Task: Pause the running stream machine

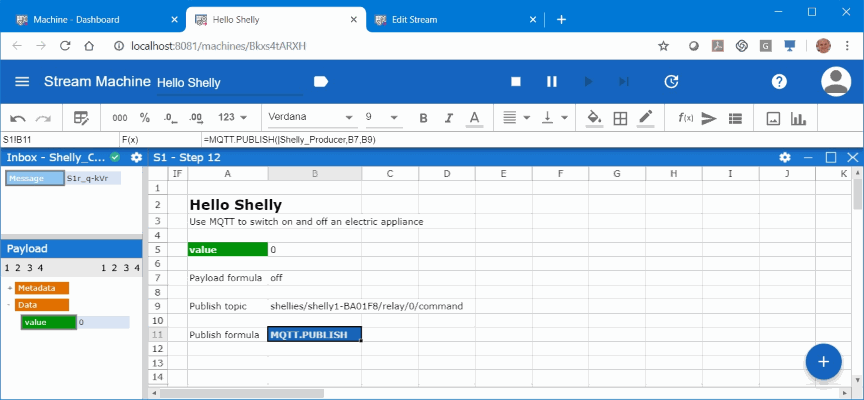Action: click(x=551, y=81)
